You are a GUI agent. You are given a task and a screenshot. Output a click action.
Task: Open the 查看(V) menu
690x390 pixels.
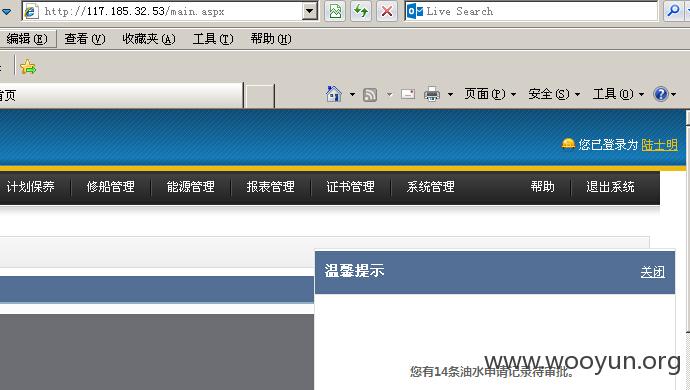85,39
